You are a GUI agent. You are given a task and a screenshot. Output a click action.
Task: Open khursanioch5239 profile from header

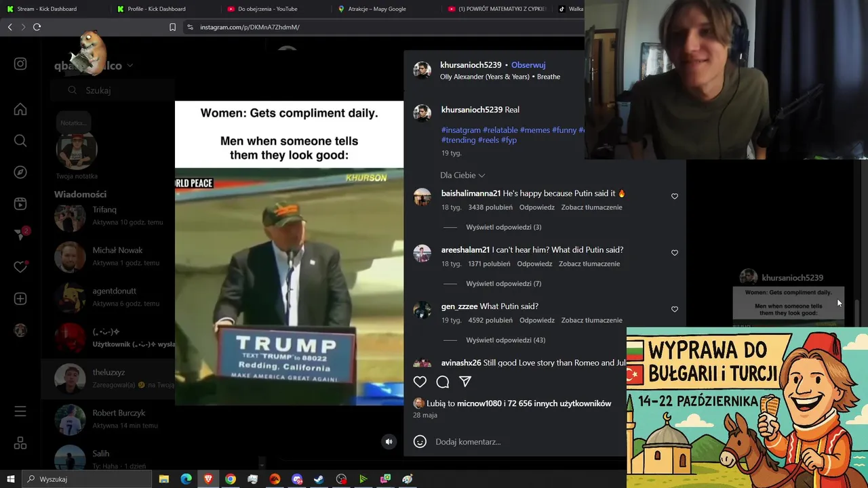pos(471,65)
